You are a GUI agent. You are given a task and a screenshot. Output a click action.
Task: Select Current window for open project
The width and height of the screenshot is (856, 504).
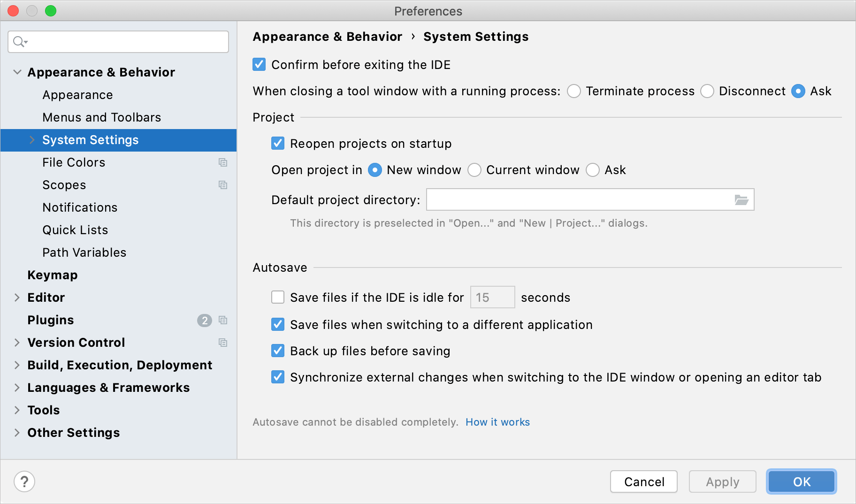point(474,170)
